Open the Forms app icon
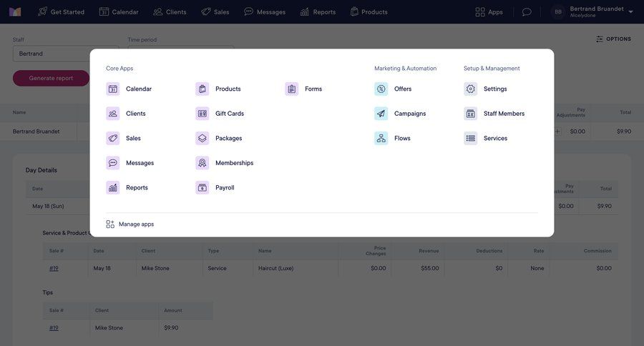644x346 pixels. [292, 89]
